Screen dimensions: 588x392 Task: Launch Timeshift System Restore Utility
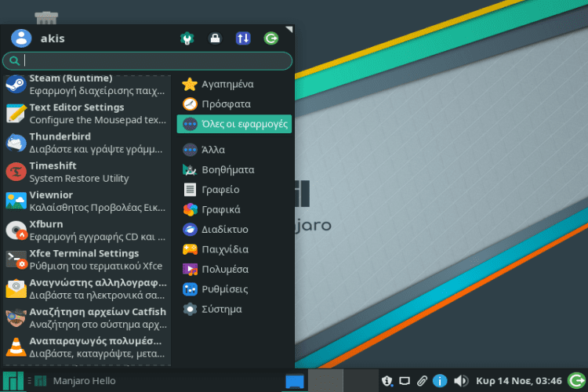pyautogui.click(x=86, y=172)
